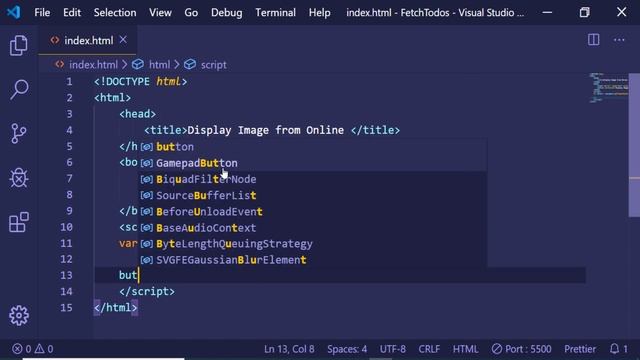Choose the 'button' autocomplete suggestion
Image resolution: width=640 pixels, height=360 pixels.
click(x=313, y=147)
